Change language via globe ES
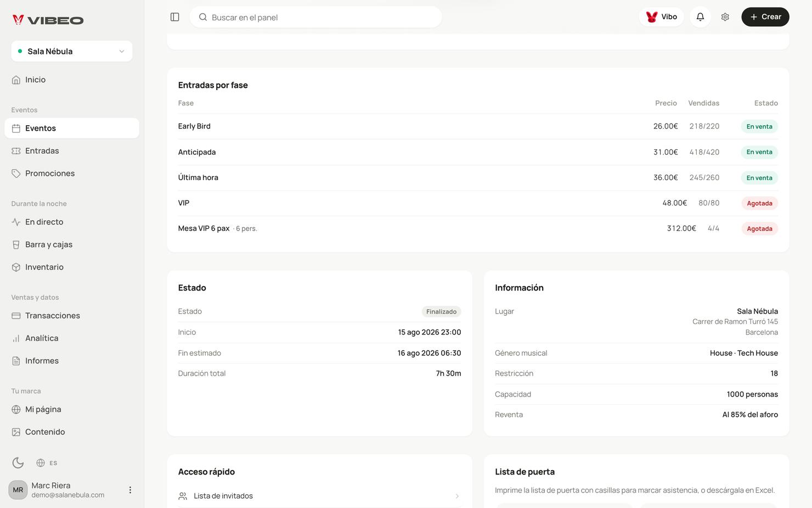The width and height of the screenshot is (812, 508). point(47,463)
